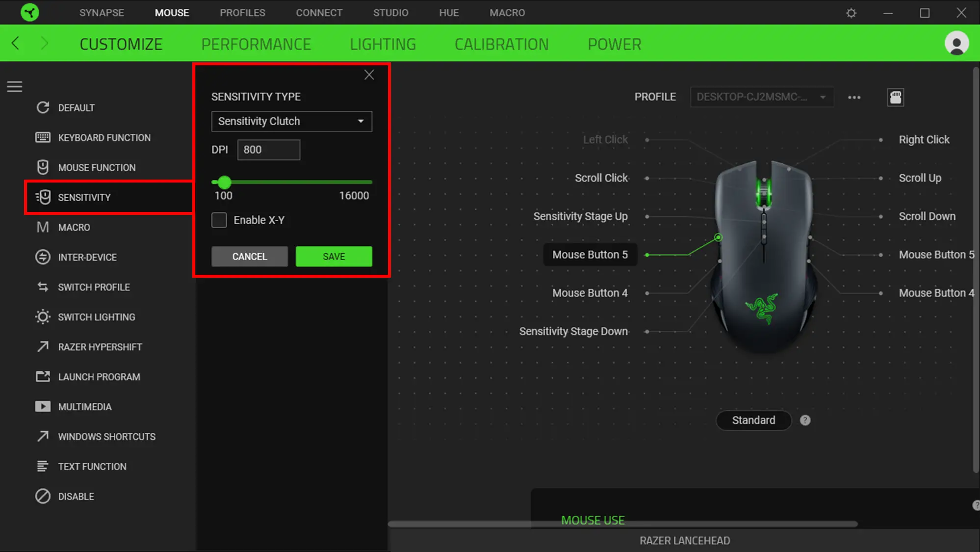Open the settings gear
The height and width of the screenshot is (552, 980).
tap(851, 13)
